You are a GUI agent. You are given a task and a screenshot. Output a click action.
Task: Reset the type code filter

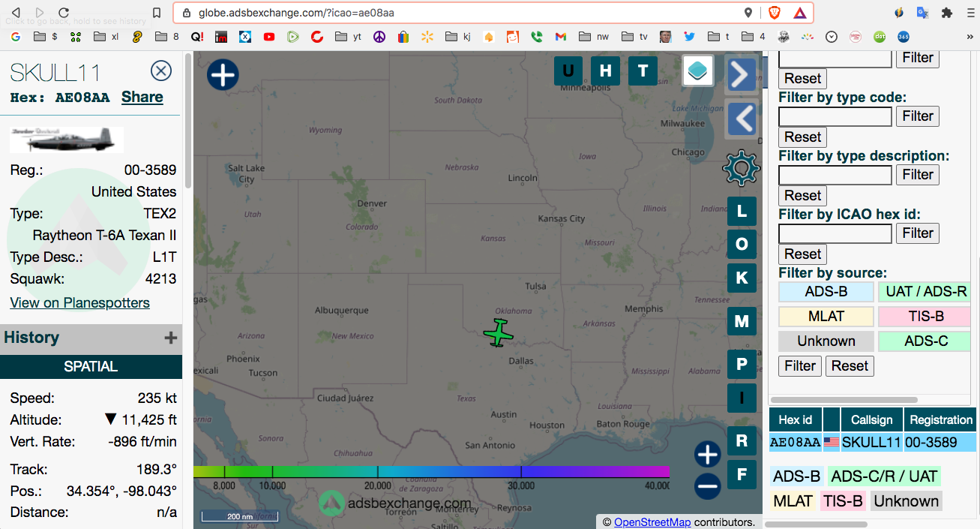[x=803, y=137]
